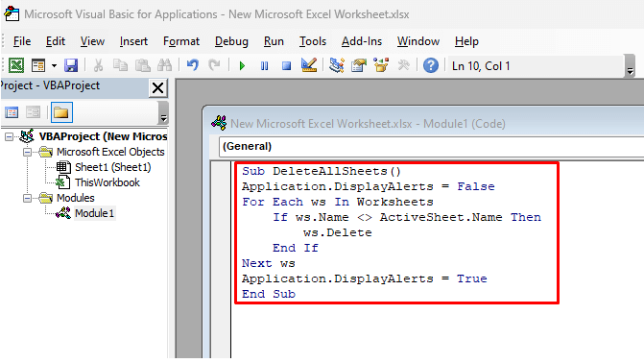Open the Add-Ins menu
Viewport: 644px width, 363px height.
tap(362, 41)
